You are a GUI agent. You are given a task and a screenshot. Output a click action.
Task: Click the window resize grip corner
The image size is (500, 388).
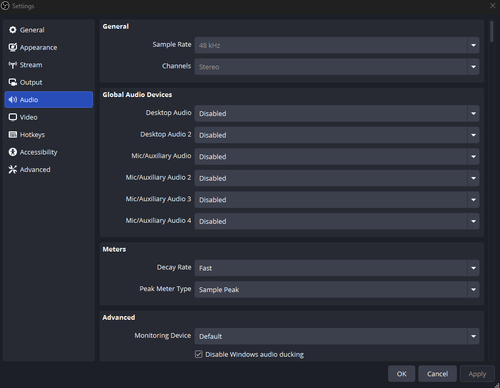click(x=497, y=385)
